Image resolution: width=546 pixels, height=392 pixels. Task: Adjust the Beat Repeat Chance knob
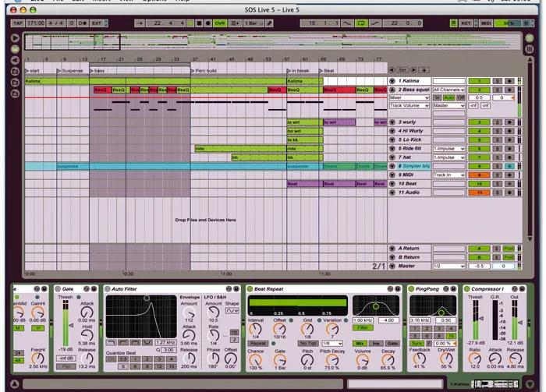255,360
